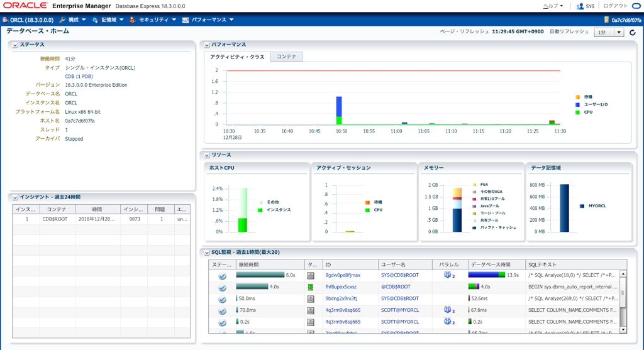644x350 pixels.
Task: Switch to the コンテナ tab
Action: tap(286, 57)
